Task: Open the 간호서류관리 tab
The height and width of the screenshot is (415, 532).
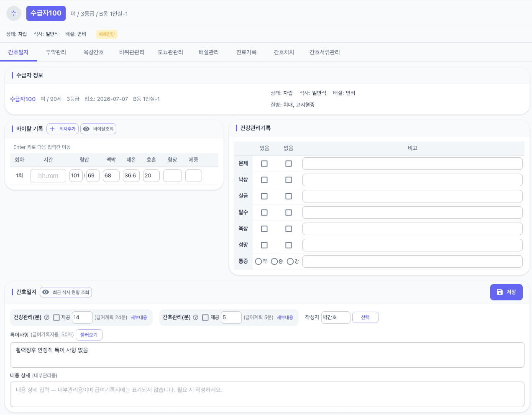Action: 325,52
